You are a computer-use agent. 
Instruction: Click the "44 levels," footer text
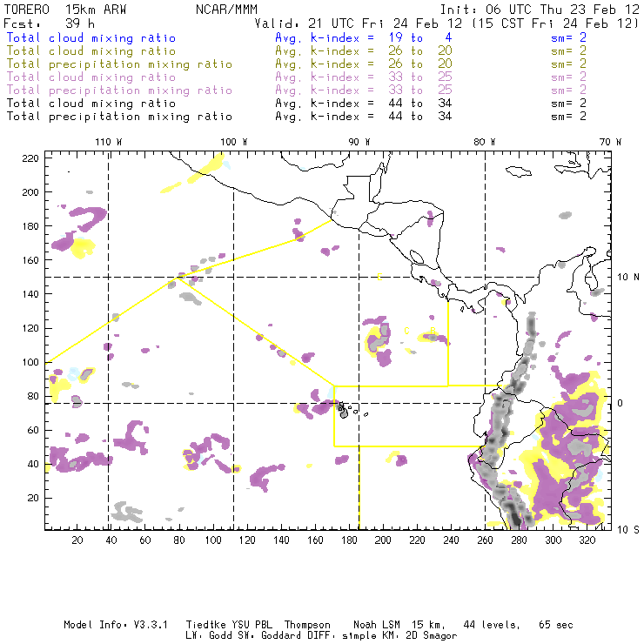(492, 625)
